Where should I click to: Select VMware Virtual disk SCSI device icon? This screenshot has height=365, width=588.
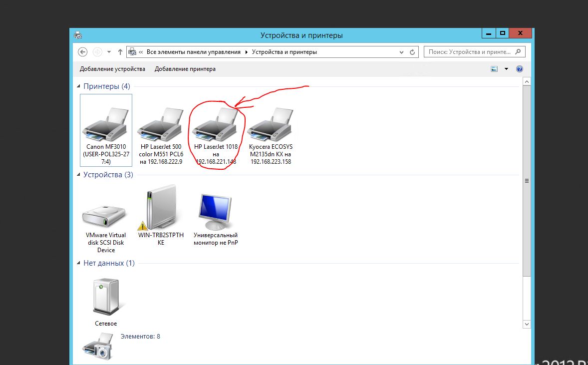pyautogui.click(x=106, y=216)
